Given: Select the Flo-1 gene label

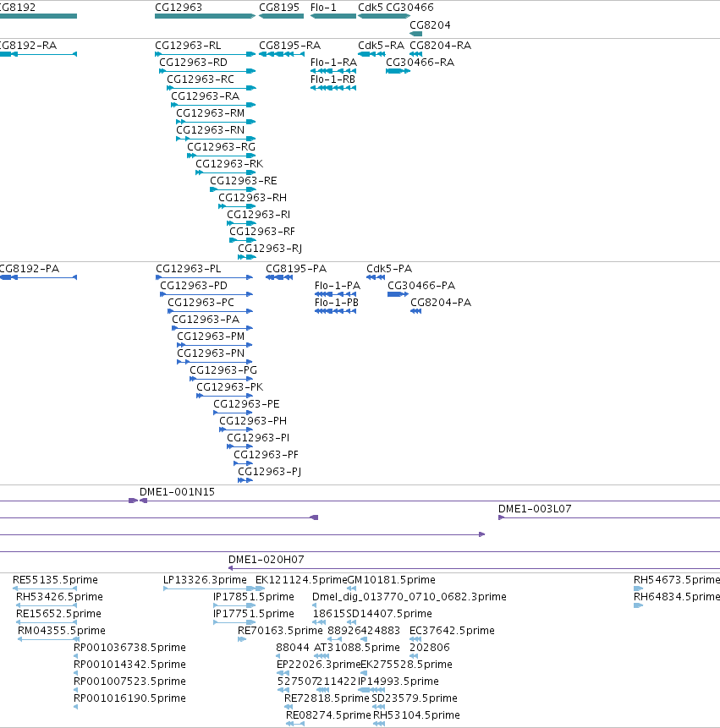Looking at the screenshot, I should (323, 8).
